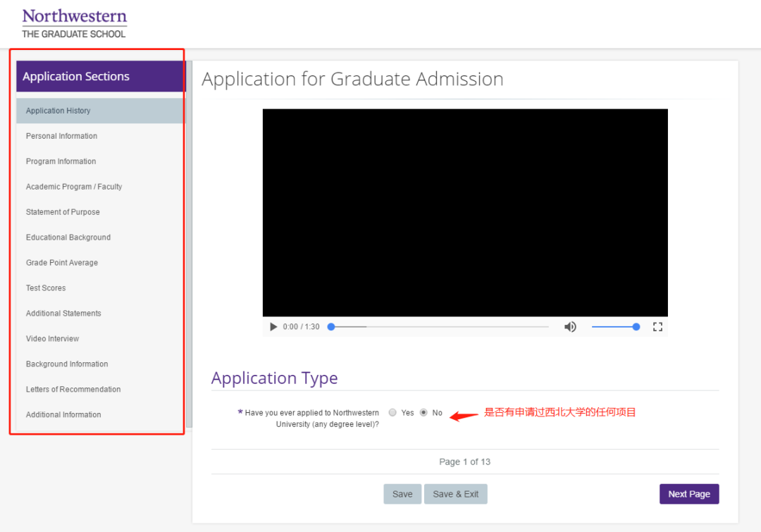Enter fullscreen video mode

658,326
